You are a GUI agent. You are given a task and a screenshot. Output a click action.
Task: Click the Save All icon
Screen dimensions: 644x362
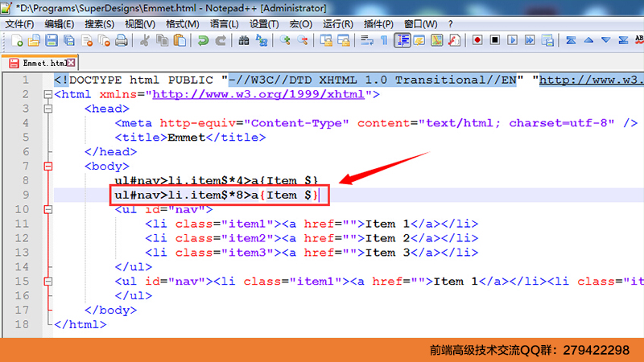[x=69, y=40]
